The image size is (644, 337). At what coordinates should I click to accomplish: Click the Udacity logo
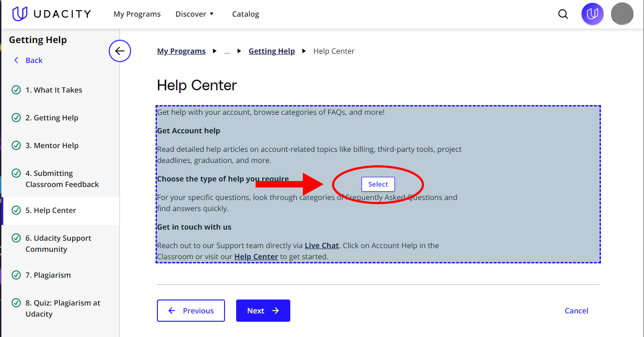(51, 14)
